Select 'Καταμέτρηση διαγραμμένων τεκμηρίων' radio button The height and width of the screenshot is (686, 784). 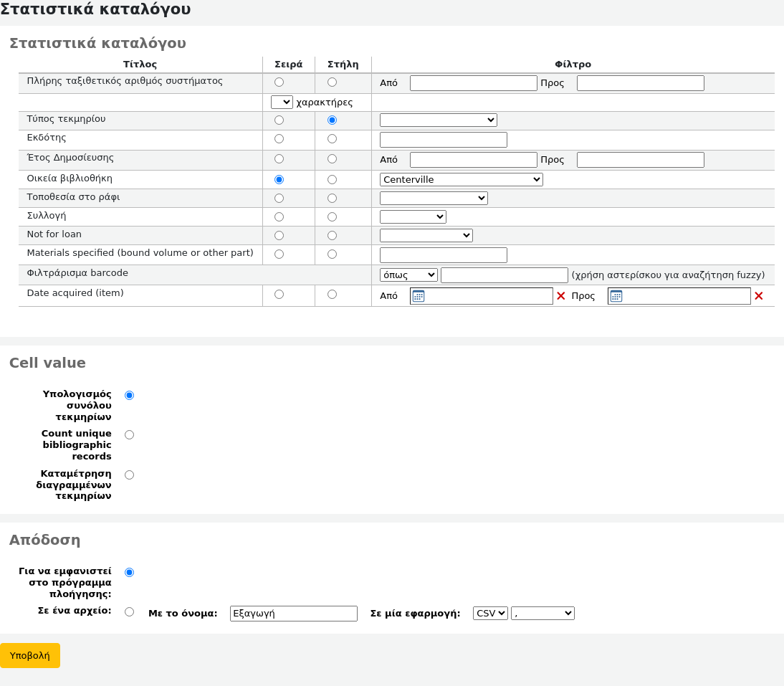tap(129, 475)
